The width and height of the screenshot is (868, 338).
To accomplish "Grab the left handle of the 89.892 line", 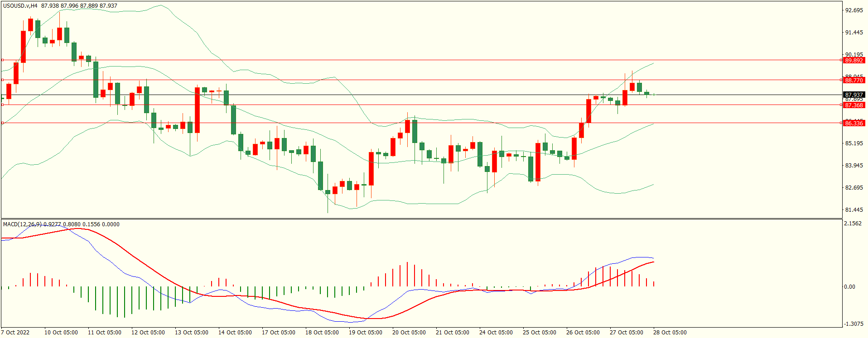I will coord(3,60).
